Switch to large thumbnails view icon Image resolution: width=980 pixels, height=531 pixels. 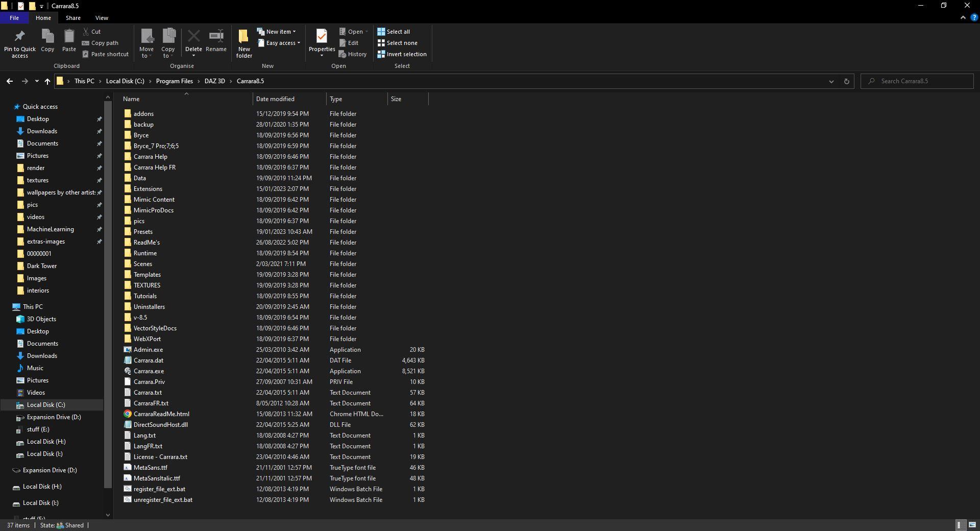[x=972, y=525]
